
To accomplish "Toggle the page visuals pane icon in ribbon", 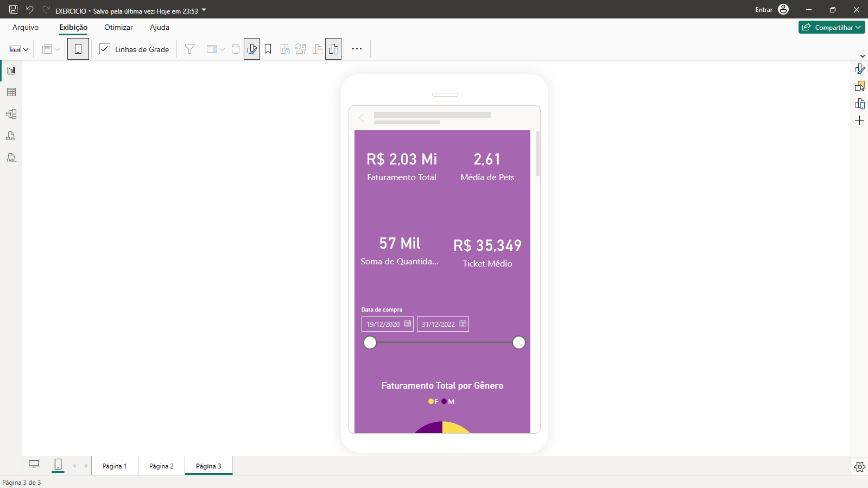I will (333, 49).
